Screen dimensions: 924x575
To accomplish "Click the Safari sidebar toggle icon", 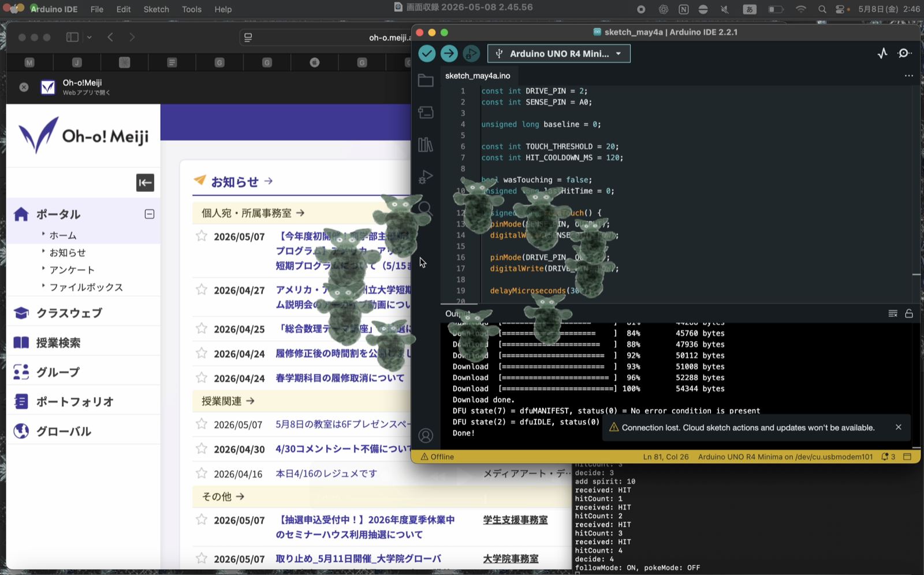I will point(72,37).
